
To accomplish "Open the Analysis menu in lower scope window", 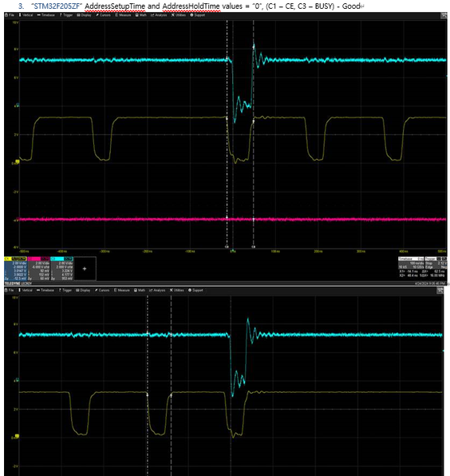I will [157, 290].
